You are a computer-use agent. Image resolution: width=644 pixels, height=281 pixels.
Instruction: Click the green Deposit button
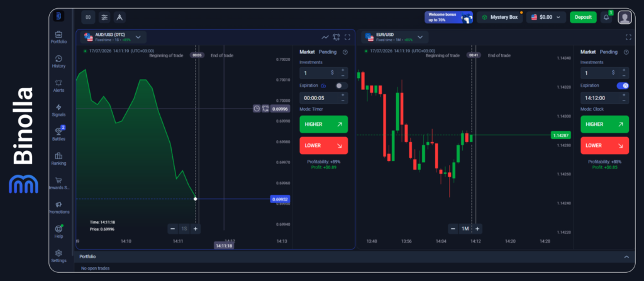click(x=583, y=17)
